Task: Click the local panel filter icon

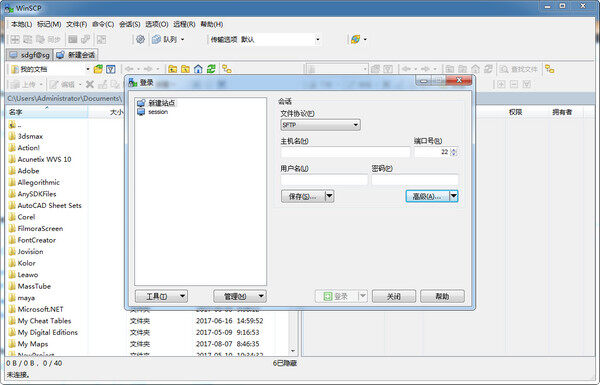Action: (x=111, y=69)
